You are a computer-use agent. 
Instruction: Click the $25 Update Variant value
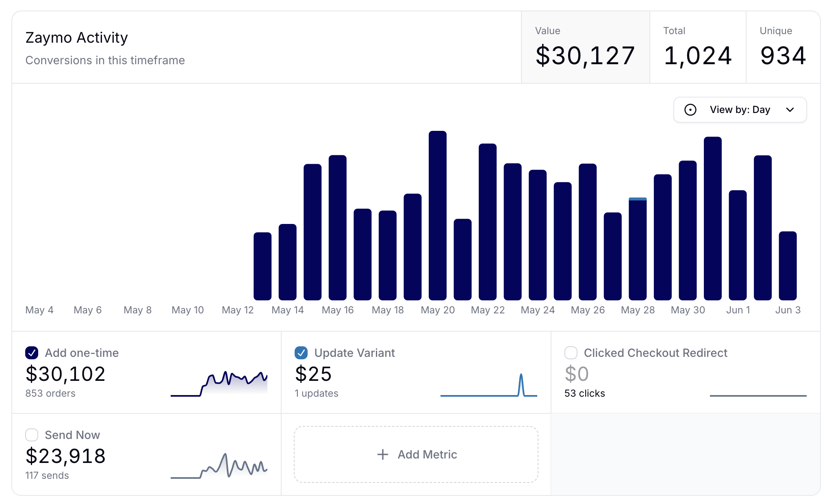pyautogui.click(x=313, y=374)
